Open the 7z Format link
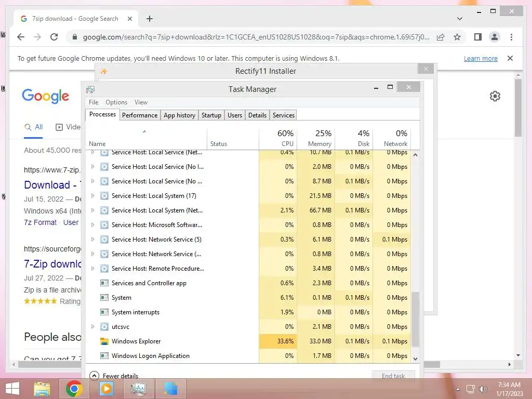 pos(40,222)
